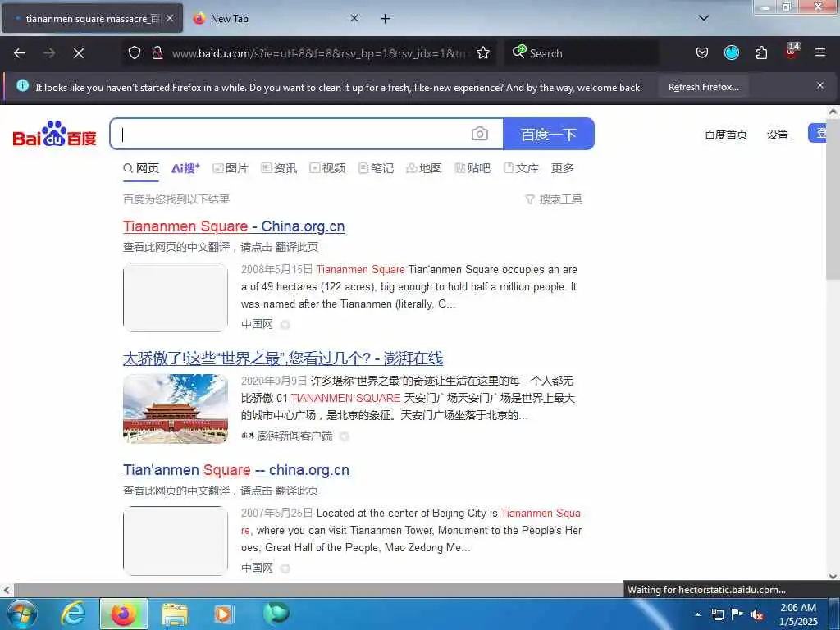Open the 百度首页 link
The width and height of the screenshot is (840, 630).
(726, 135)
